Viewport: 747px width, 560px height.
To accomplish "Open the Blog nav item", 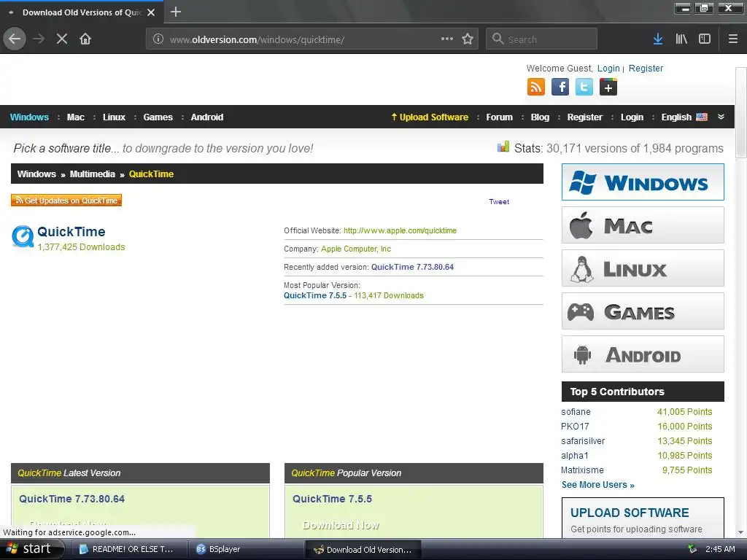I will pos(540,117).
